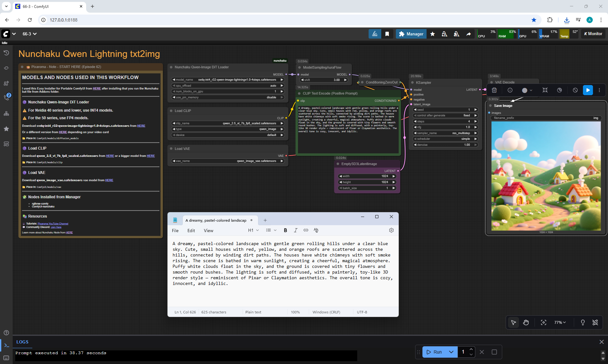Open the Edit menu in Notepad
Viewport: 608px width, 364px height.
coord(191,231)
